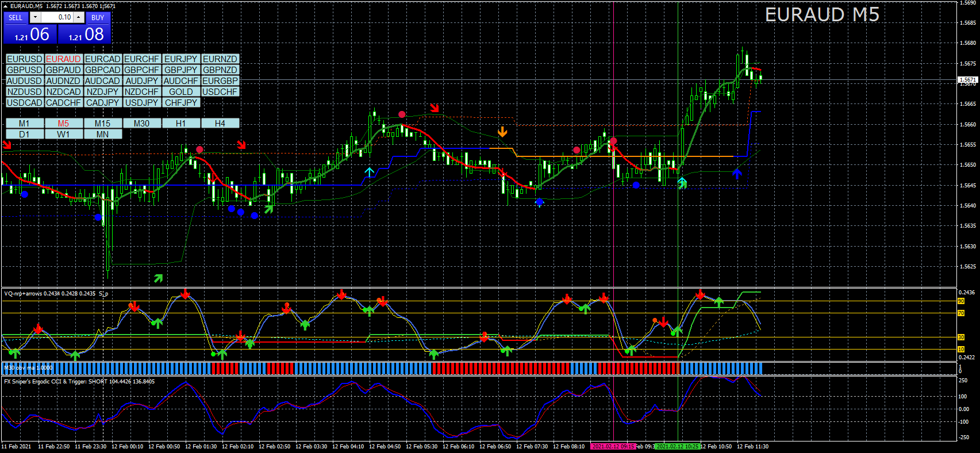This screenshot has width=980, height=453.
Task: Set timeframe to M1
Action: click(25, 124)
